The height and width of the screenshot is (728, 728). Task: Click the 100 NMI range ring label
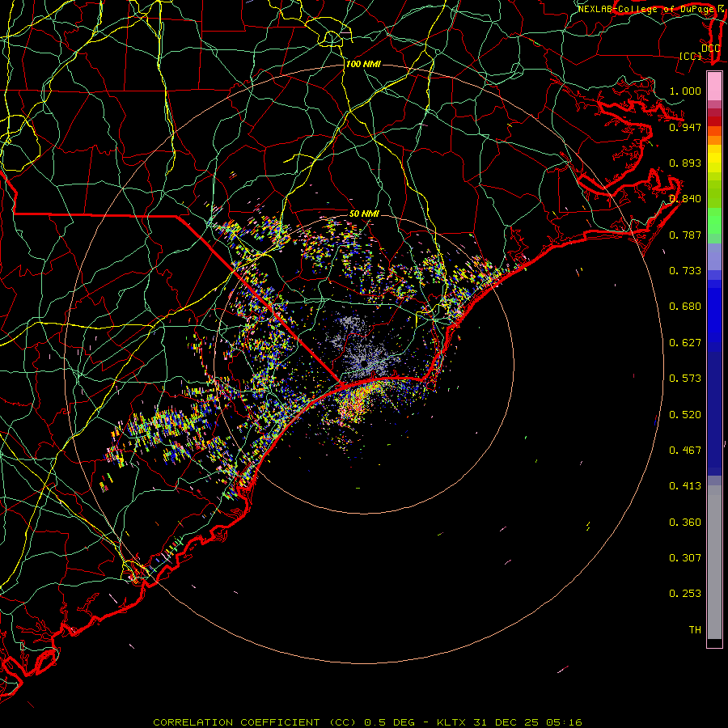point(363,64)
